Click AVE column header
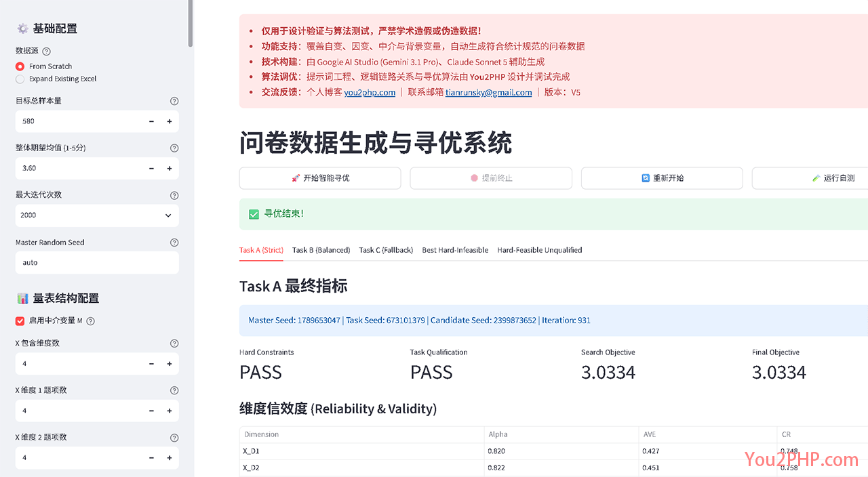The width and height of the screenshot is (868, 477). (x=708, y=434)
